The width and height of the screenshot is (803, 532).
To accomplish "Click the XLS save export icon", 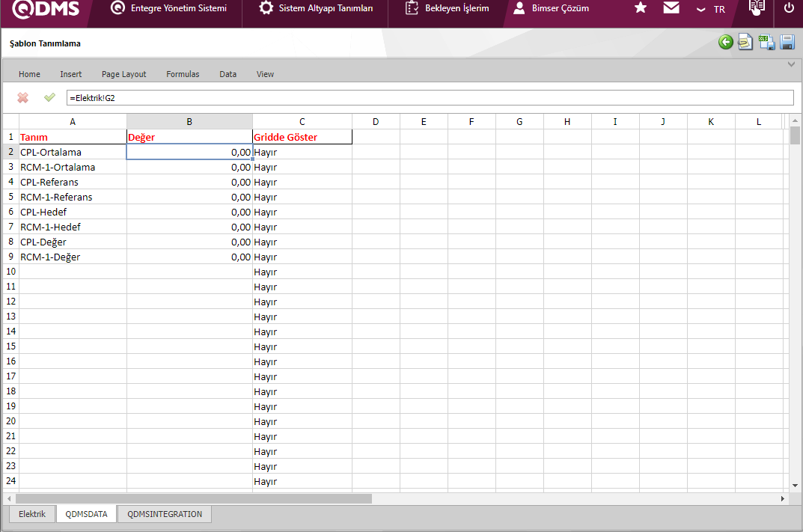I will pyautogui.click(x=766, y=42).
